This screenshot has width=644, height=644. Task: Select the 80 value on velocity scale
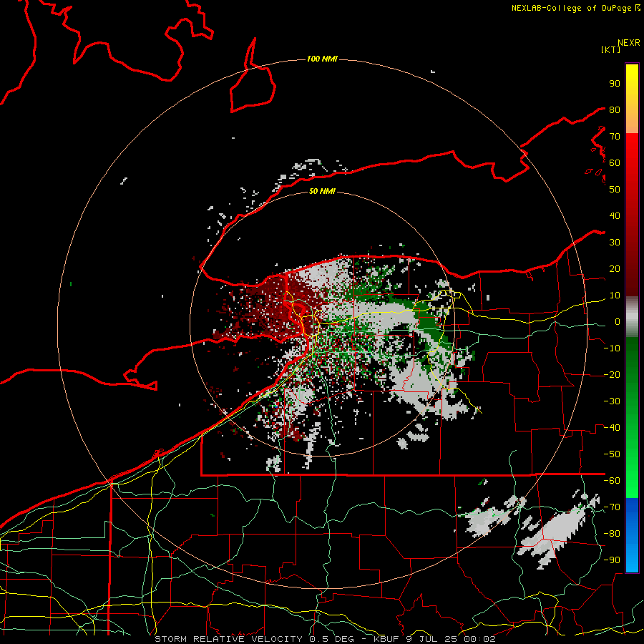(x=615, y=110)
